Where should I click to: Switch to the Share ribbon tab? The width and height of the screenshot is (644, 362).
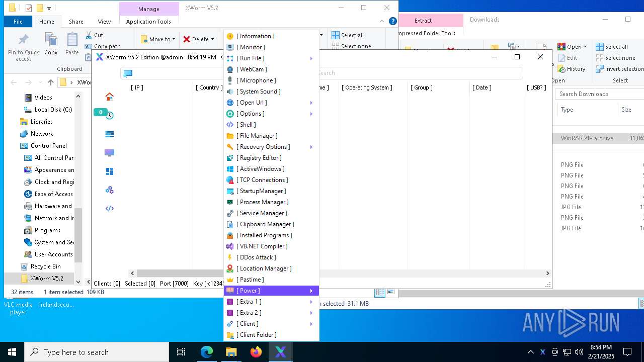pos(76,22)
